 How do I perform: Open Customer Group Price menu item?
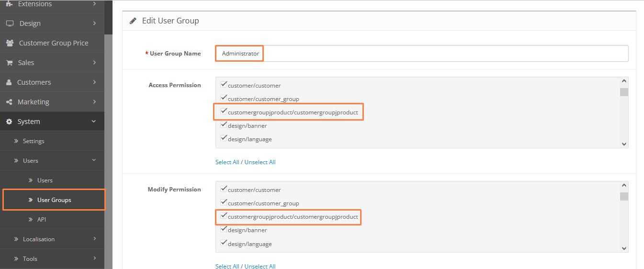click(52, 43)
